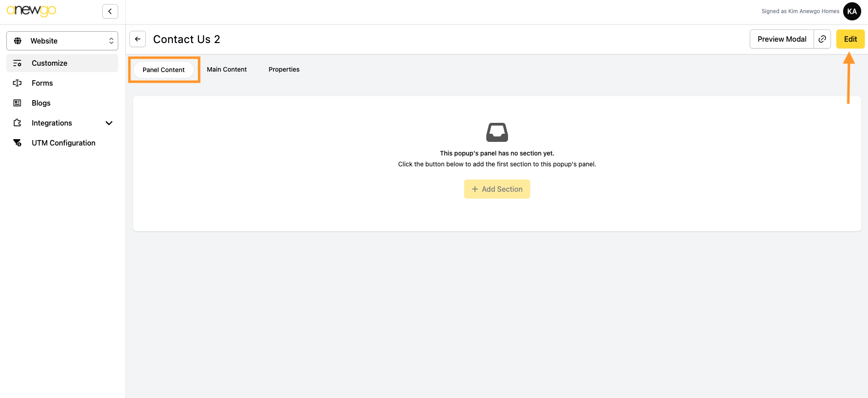The height and width of the screenshot is (398, 868).
Task: Expand the Integrations submenu chevron
Action: point(109,123)
